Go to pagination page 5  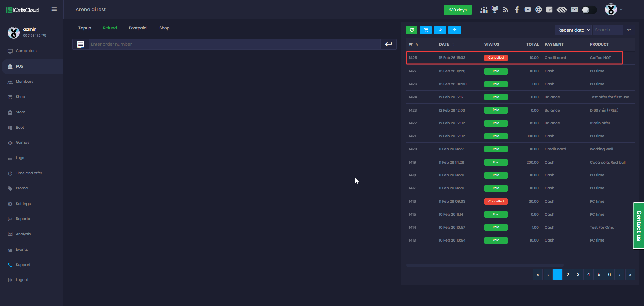599,275
